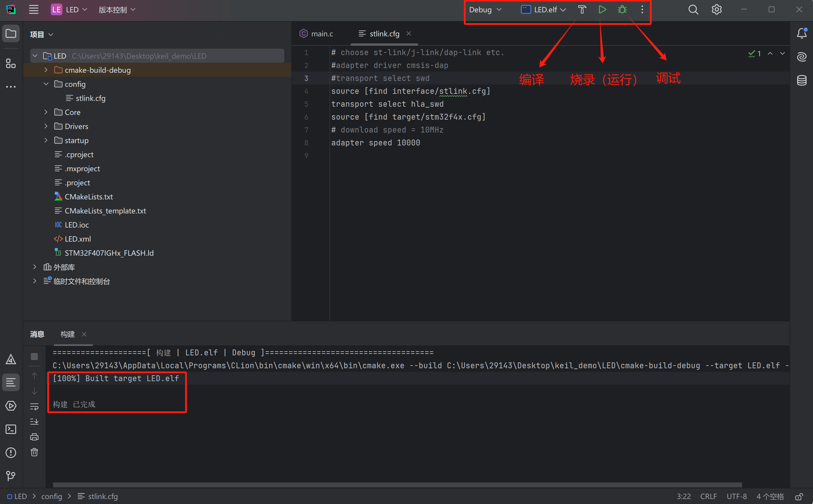Run LED.elf with green play button
813x504 pixels.
click(x=602, y=10)
